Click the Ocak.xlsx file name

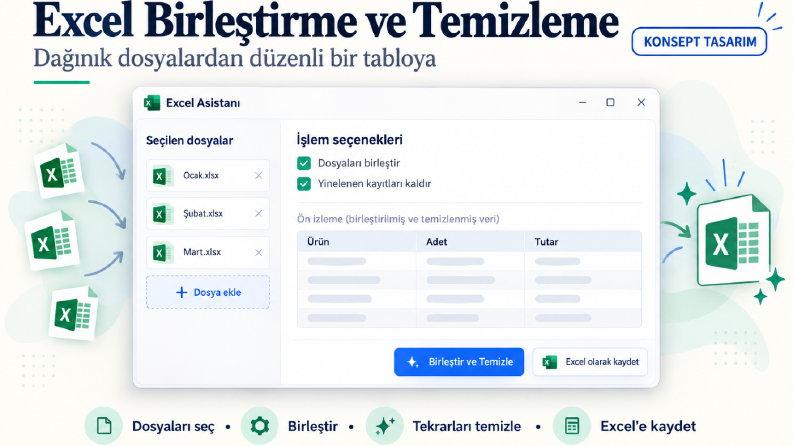(201, 175)
